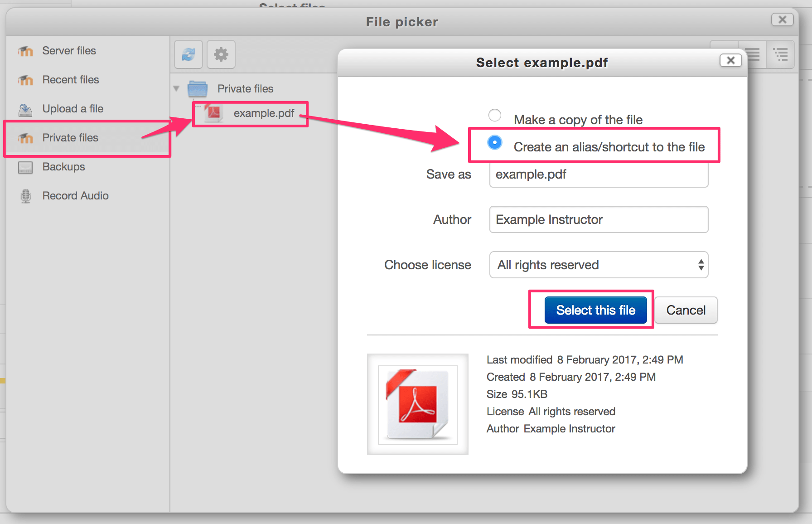Viewport: 812px width, 524px height.
Task: Click the refresh repository icon
Action: pos(188,55)
